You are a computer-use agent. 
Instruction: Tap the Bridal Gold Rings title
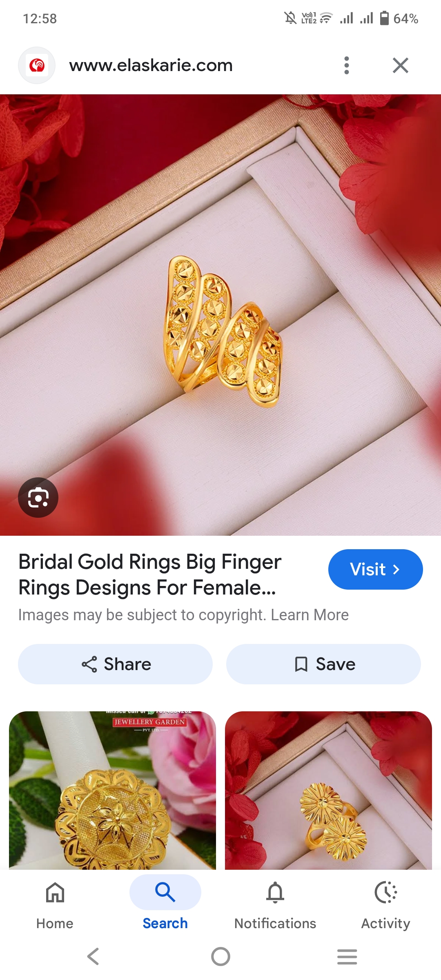[150, 575]
